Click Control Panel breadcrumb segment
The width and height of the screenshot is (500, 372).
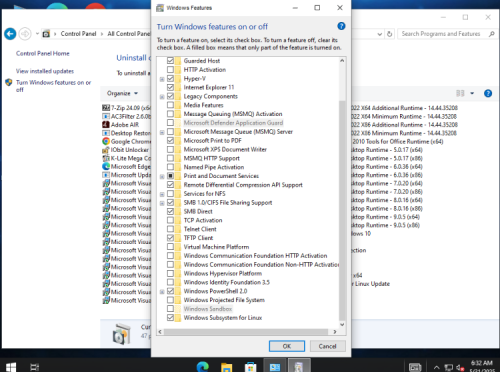tap(78, 34)
